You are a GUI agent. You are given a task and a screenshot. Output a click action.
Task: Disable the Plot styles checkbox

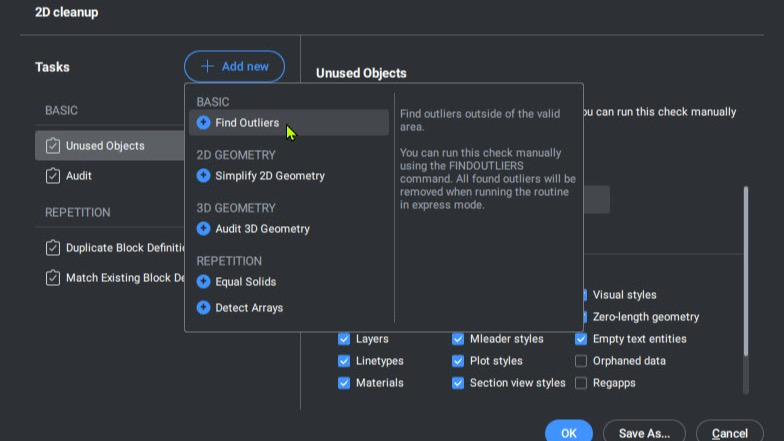pos(458,361)
